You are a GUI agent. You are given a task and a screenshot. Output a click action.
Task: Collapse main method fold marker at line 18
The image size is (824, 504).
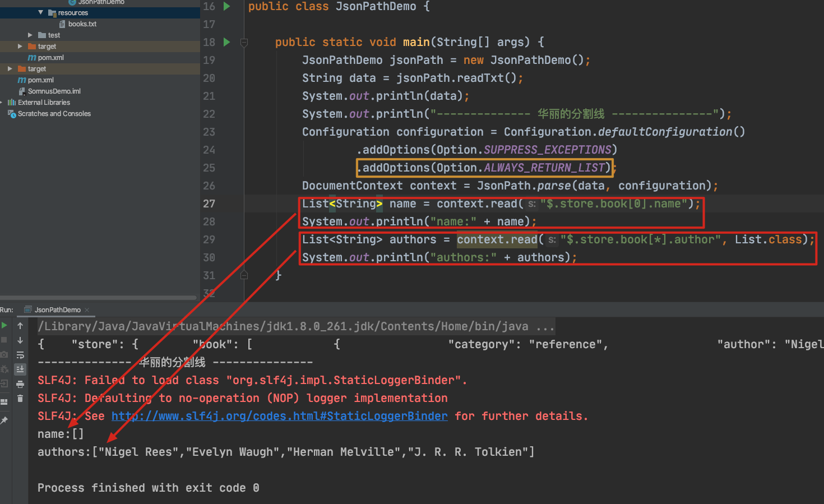[244, 42]
